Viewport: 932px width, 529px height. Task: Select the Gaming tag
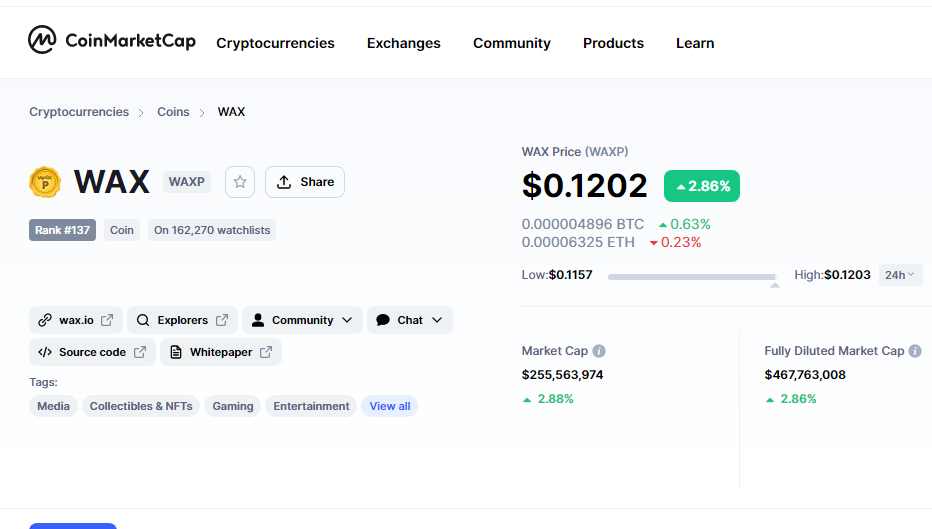click(x=233, y=406)
